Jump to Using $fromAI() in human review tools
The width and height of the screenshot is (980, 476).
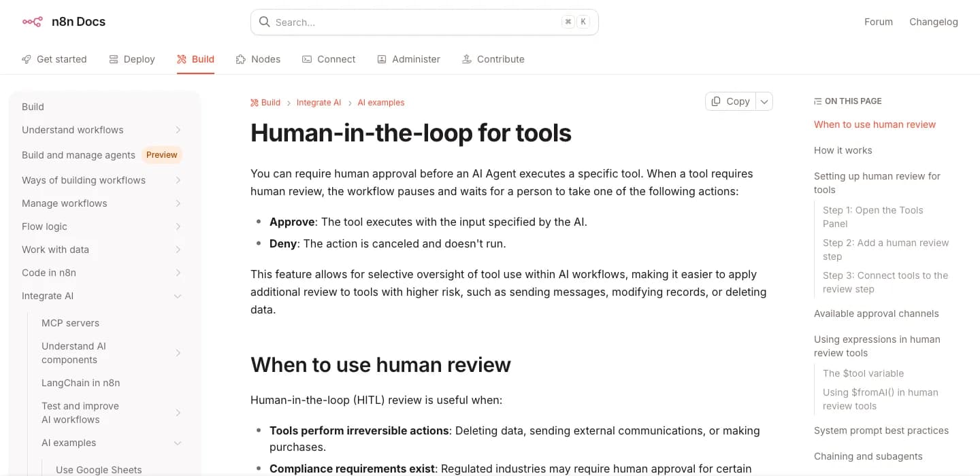click(x=881, y=399)
